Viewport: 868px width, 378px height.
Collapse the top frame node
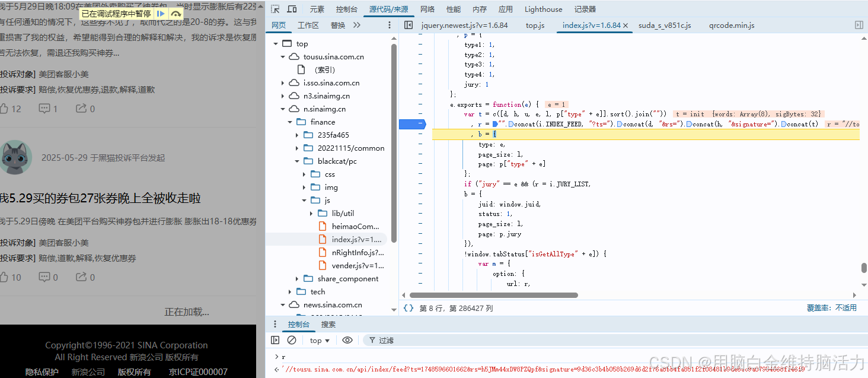click(x=275, y=44)
